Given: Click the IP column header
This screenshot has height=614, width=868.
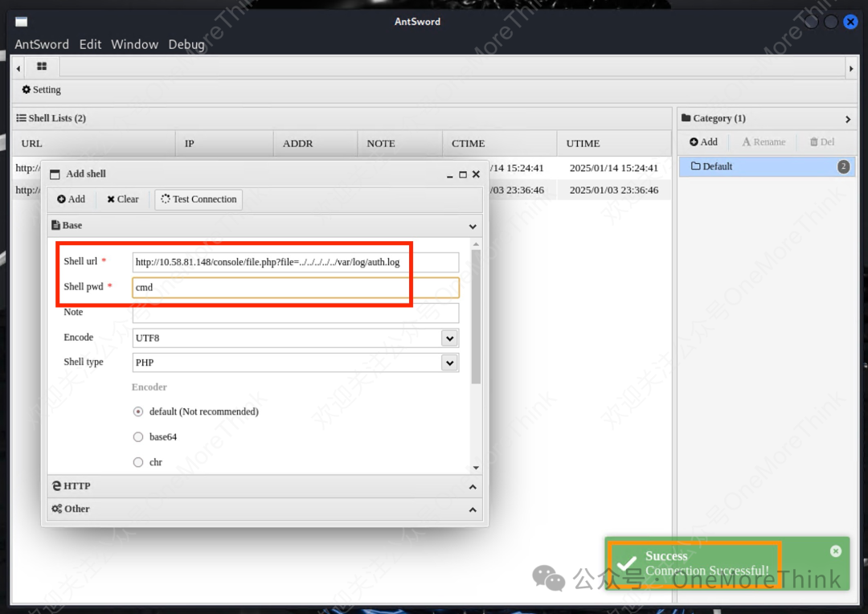Looking at the screenshot, I should click(224, 143).
